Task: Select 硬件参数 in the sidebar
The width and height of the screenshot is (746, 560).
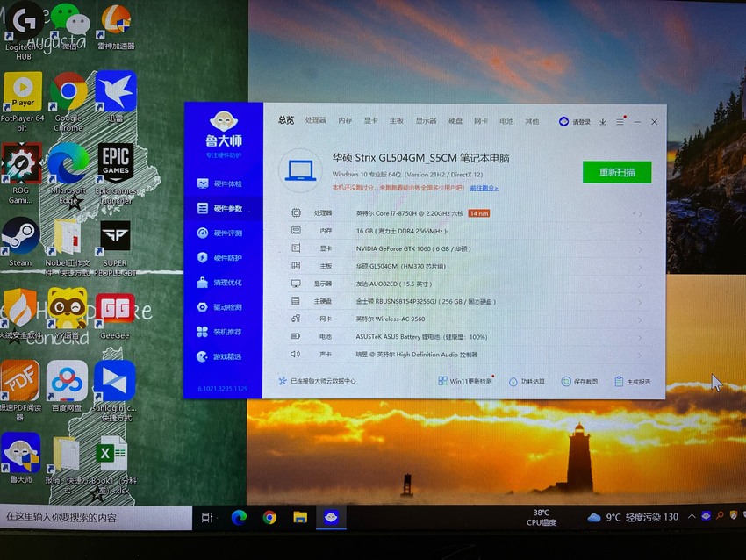Action: [x=219, y=208]
